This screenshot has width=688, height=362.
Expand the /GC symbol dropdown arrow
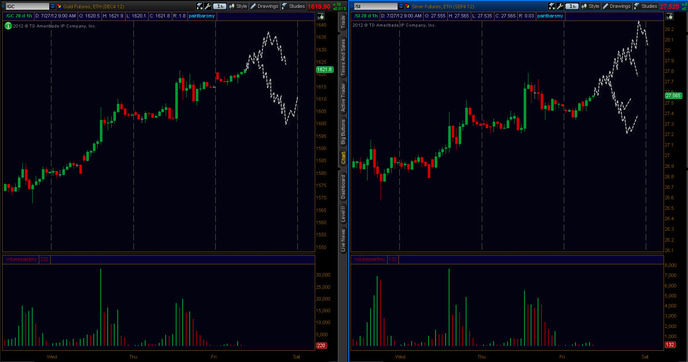[53, 7]
